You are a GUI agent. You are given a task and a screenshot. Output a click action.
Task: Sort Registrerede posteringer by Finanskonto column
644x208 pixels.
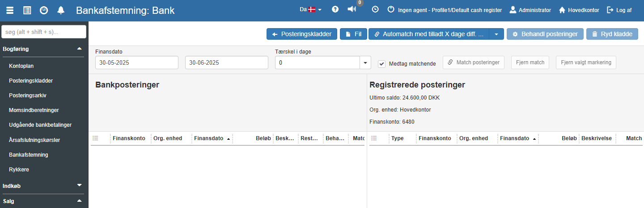pyautogui.click(x=435, y=138)
